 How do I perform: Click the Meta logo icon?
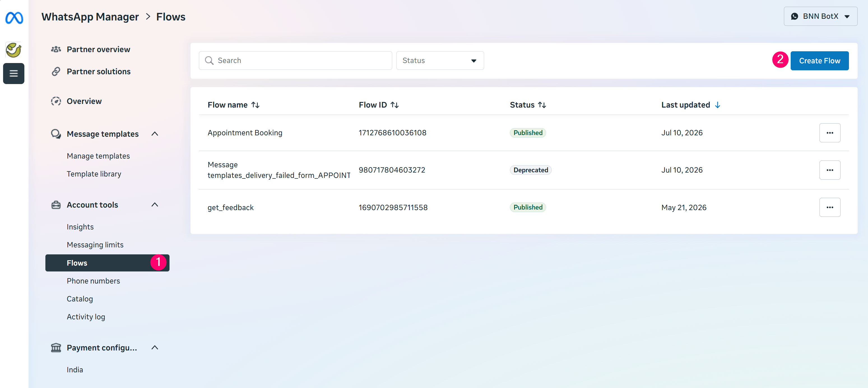click(x=14, y=18)
